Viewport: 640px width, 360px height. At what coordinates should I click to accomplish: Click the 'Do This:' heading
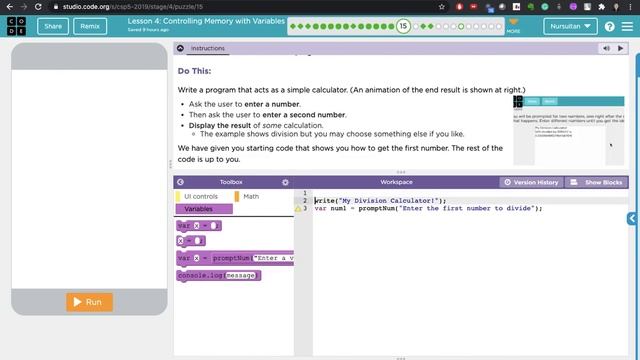[194, 71]
